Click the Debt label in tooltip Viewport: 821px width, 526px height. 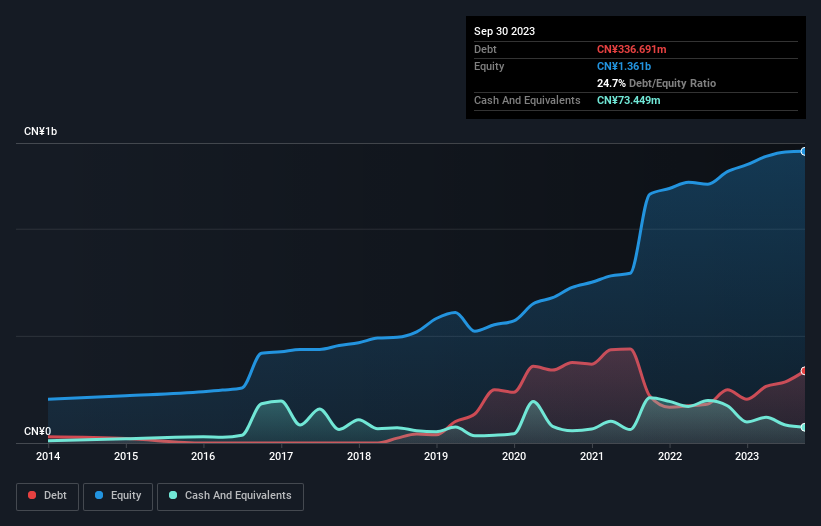click(485, 49)
